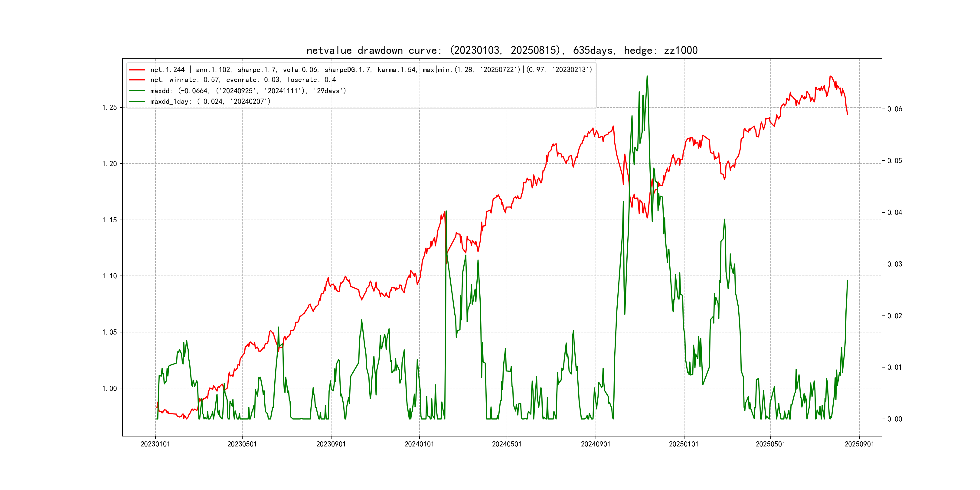The height and width of the screenshot is (490, 980).
Task: Click the 0.06 right axis tick label
Action: point(894,109)
